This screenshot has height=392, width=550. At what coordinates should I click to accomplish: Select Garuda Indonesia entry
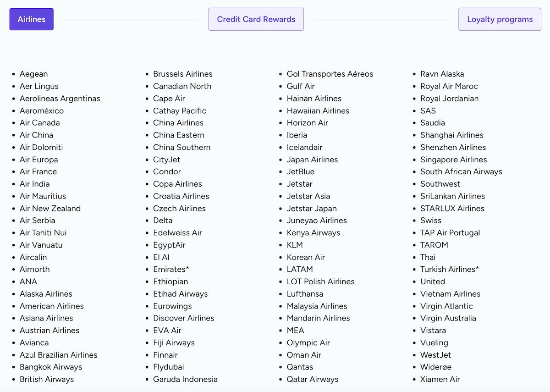click(x=185, y=379)
